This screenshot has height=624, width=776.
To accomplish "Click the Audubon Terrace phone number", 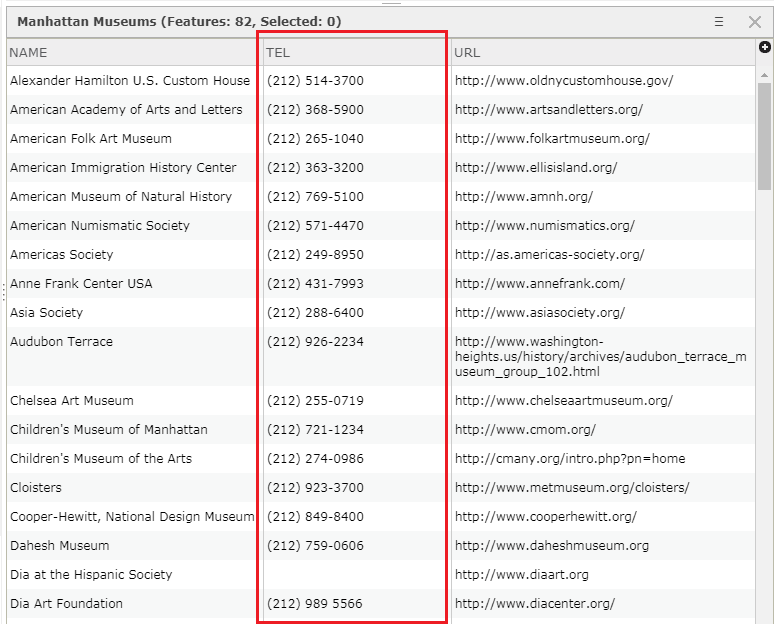I will [315, 342].
